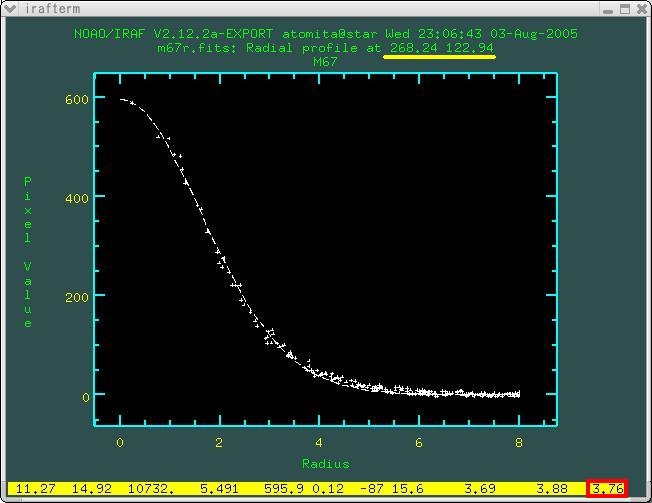Click the M67 plot title

325,62
